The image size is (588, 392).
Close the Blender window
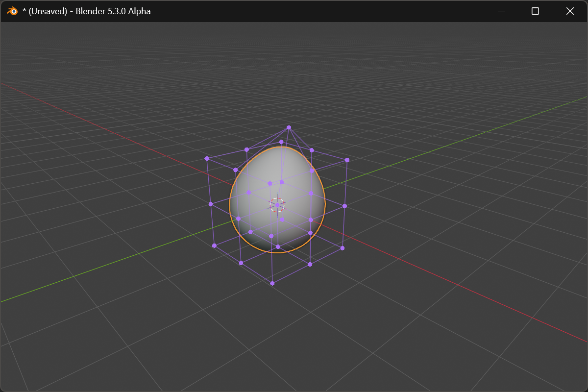(570, 11)
